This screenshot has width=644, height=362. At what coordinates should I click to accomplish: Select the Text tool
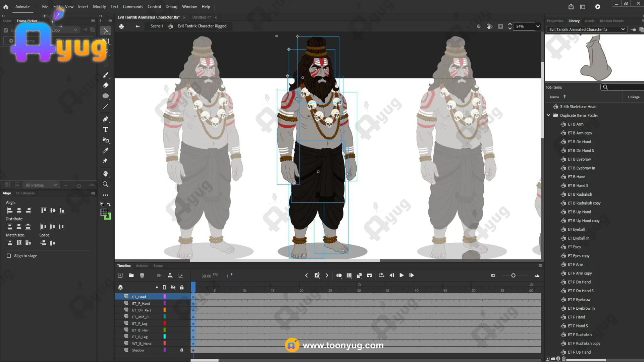pyautogui.click(x=105, y=129)
